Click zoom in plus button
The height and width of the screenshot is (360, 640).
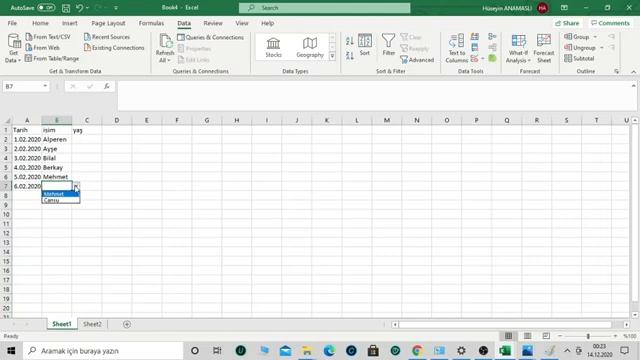(615, 336)
